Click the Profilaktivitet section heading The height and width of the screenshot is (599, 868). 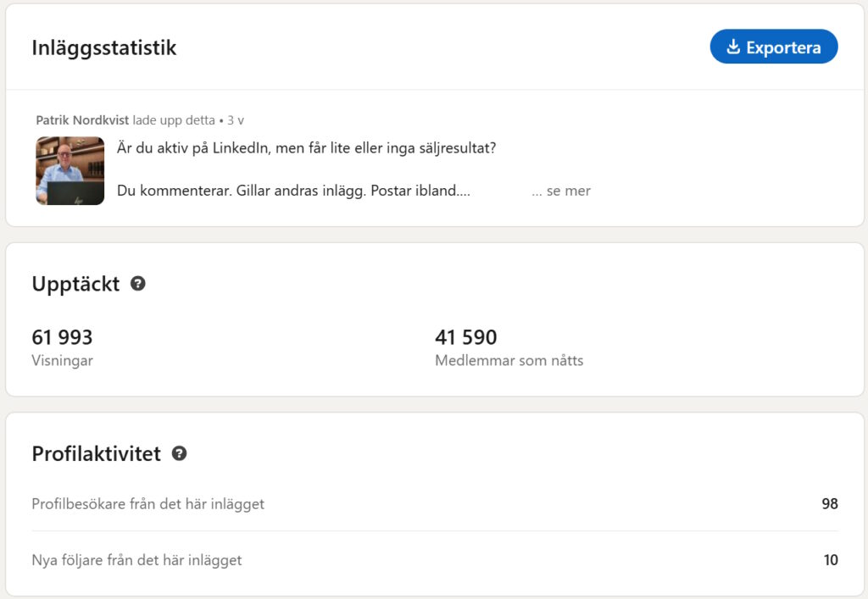[96, 453]
